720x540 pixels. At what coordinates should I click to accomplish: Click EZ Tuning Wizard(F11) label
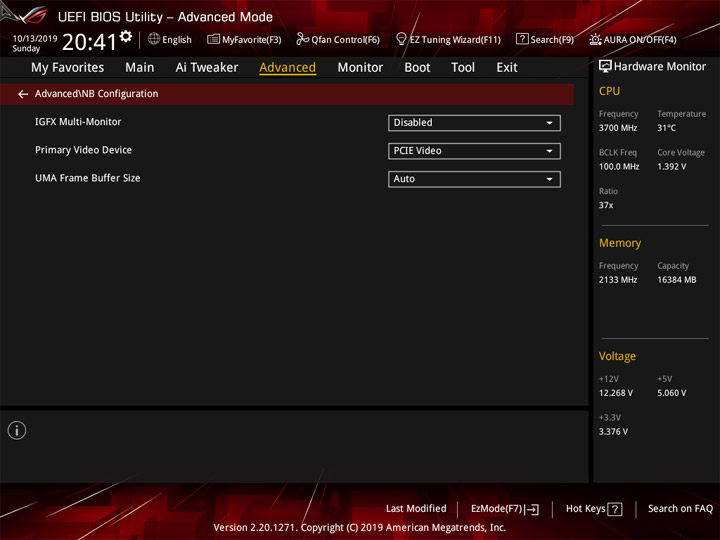[x=455, y=40]
